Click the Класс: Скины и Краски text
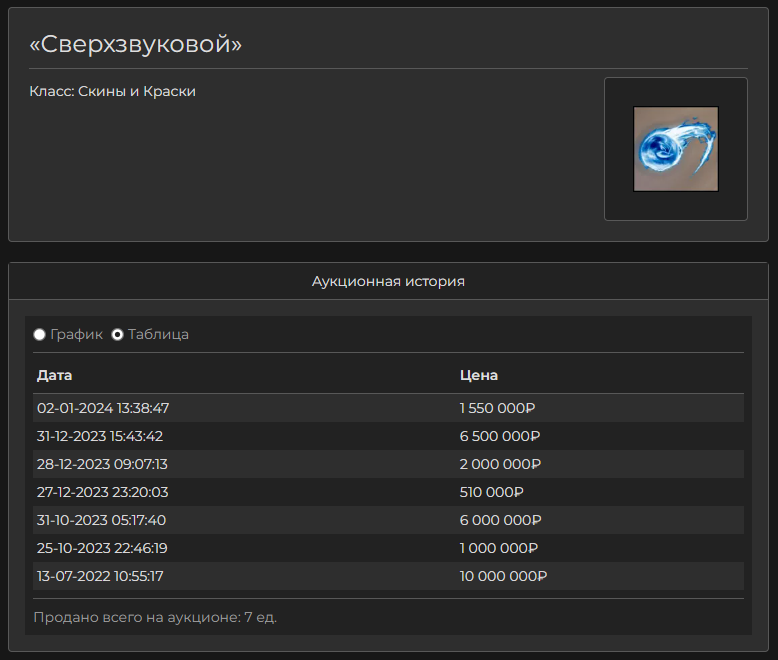 point(113,91)
